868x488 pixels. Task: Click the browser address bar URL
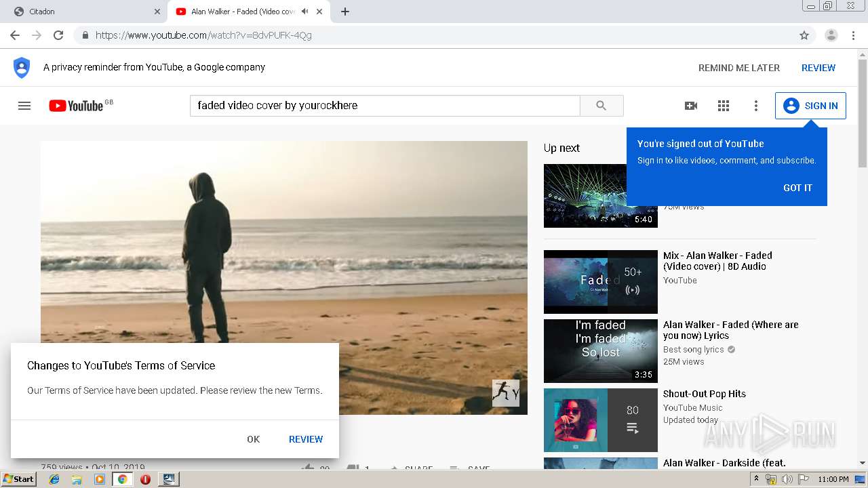[x=203, y=35]
